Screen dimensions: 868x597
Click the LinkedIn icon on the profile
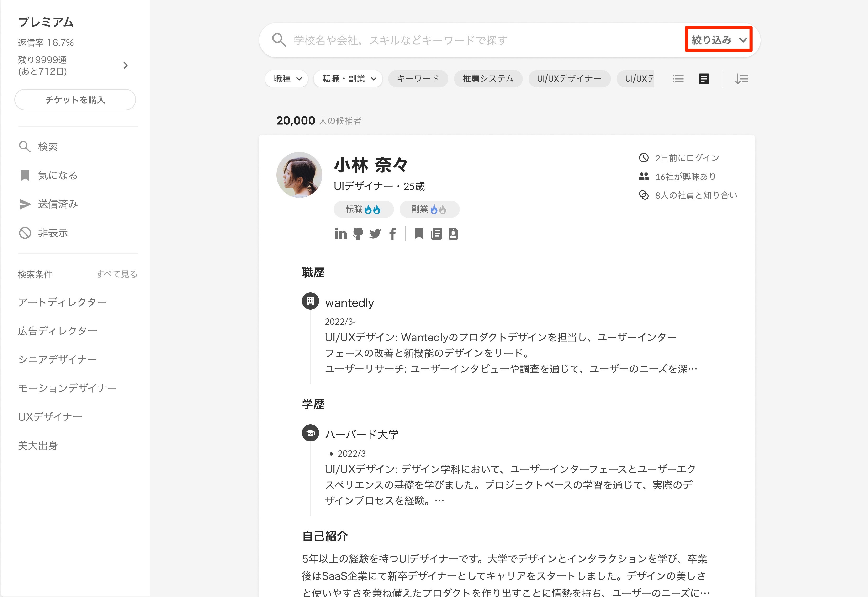point(341,234)
